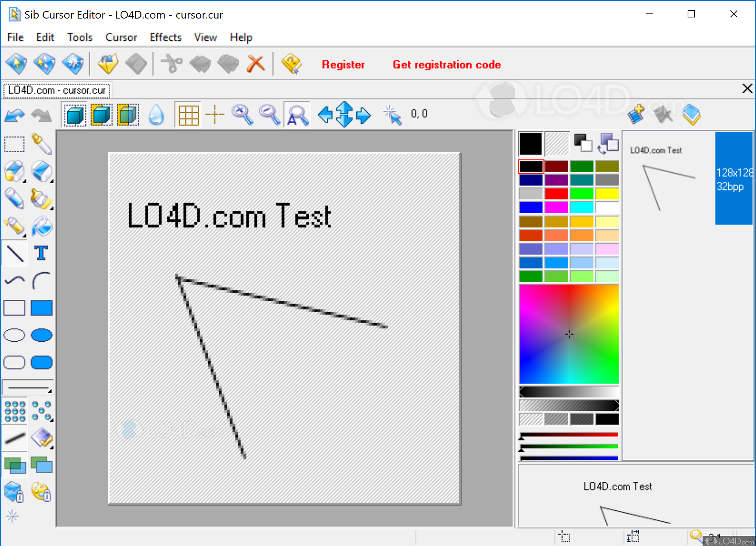Select the empty ellipse tool
The width and height of the screenshot is (756, 546).
click(x=14, y=335)
